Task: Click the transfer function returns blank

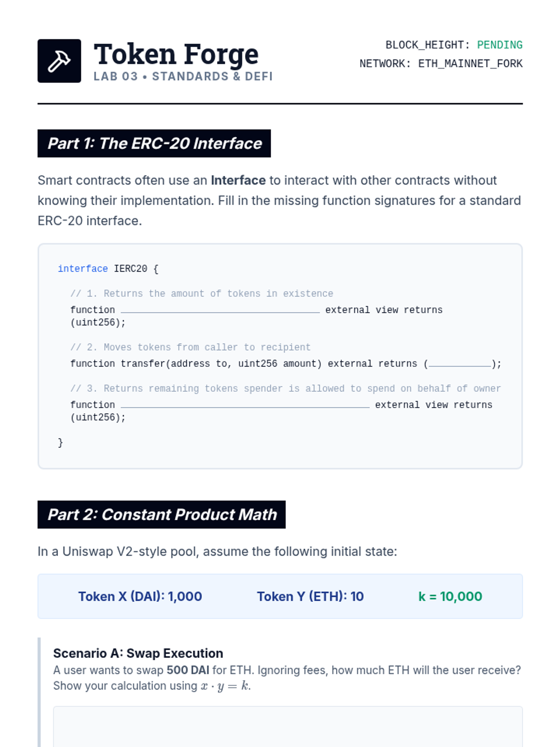Action: point(460,364)
